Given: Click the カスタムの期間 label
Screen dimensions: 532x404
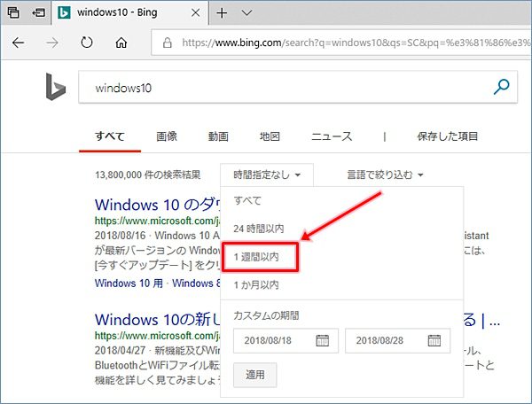Looking at the screenshot, I should click(266, 315).
